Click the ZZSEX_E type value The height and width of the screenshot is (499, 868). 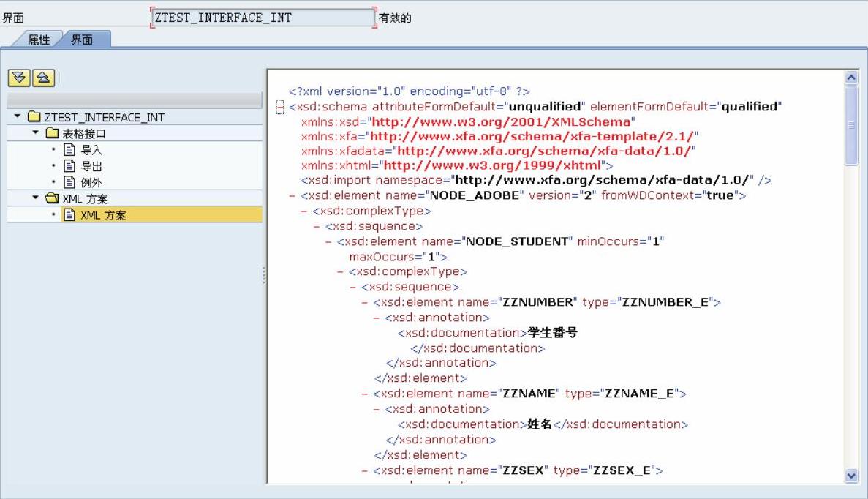click(622, 470)
